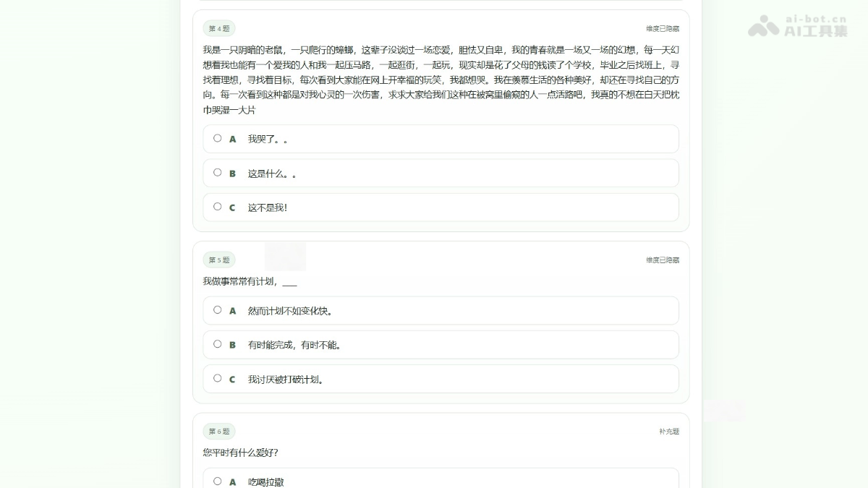The height and width of the screenshot is (488, 868).
Task: Select option A '然而计划不如变化快'
Action: point(218,310)
